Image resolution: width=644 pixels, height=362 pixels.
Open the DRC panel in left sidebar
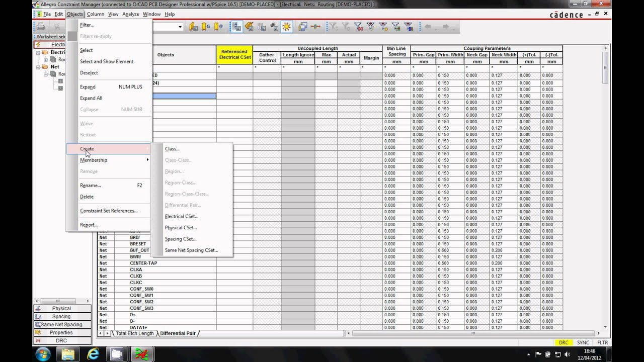pyautogui.click(x=62, y=340)
